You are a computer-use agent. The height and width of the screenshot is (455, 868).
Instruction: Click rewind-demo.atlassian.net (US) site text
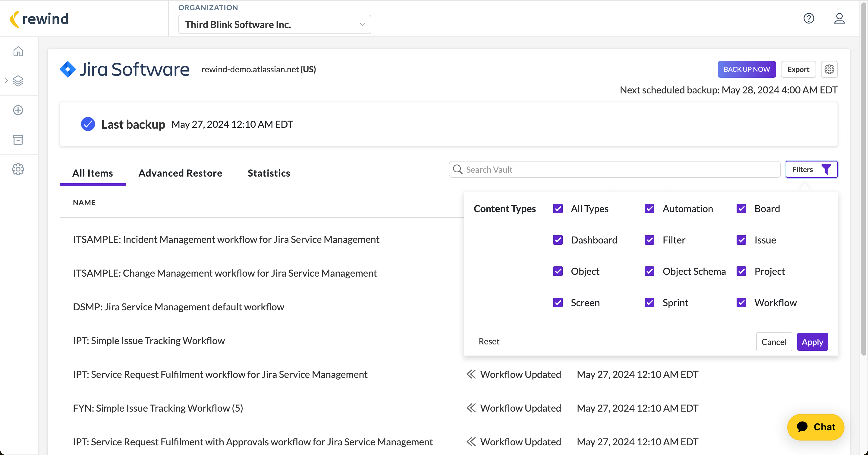click(259, 69)
